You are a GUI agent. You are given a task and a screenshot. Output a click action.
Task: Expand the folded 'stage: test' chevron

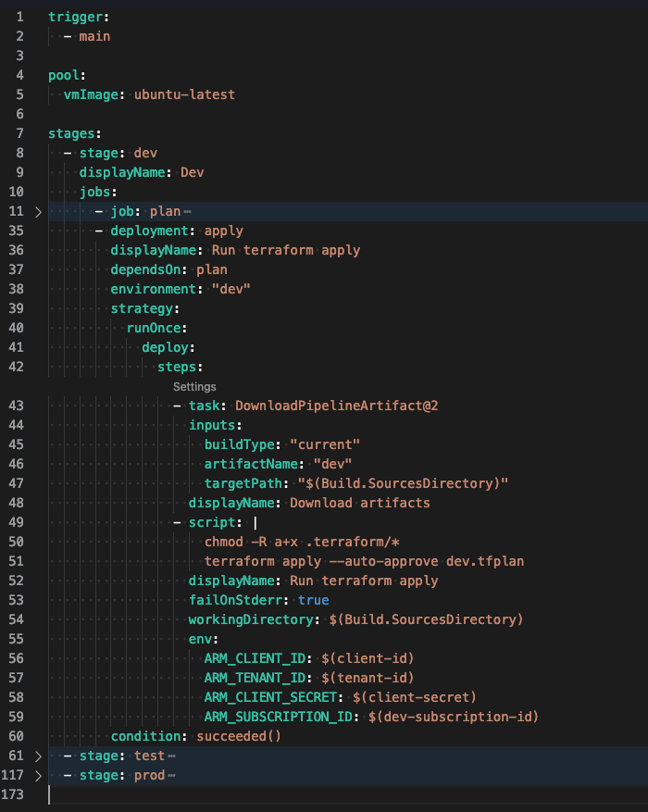pyautogui.click(x=38, y=756)
